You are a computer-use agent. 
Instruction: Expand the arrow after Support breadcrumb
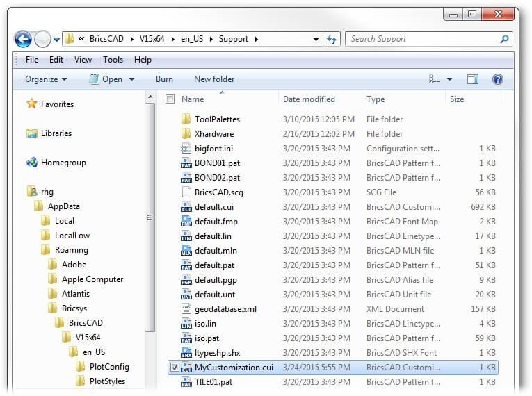[x=257, y=40]
